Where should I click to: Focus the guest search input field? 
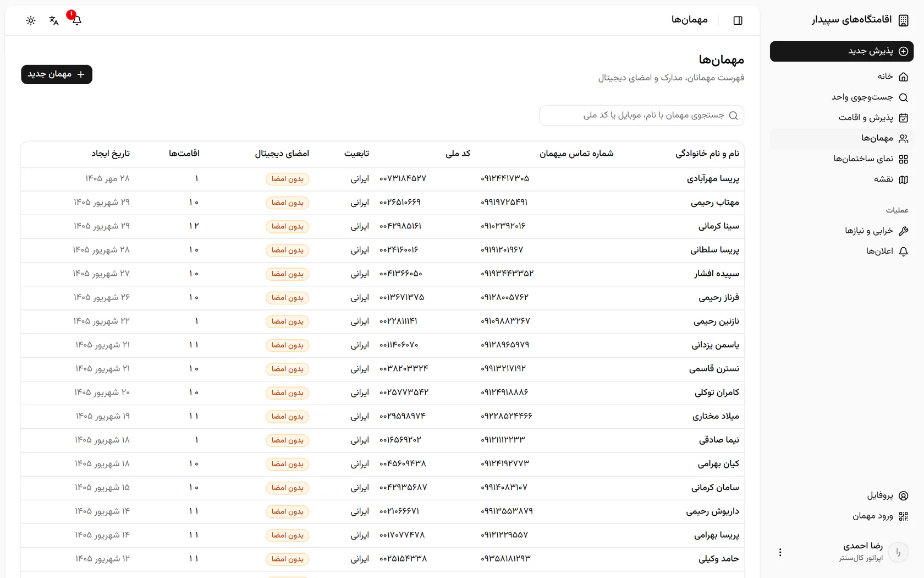[x=641, y=116]
